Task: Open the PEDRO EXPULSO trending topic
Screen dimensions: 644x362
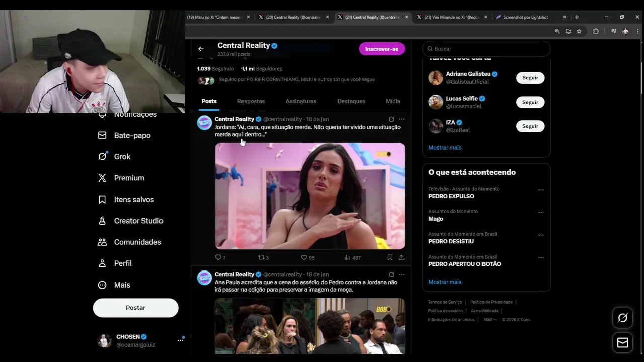Action: [x=451, y=196]
